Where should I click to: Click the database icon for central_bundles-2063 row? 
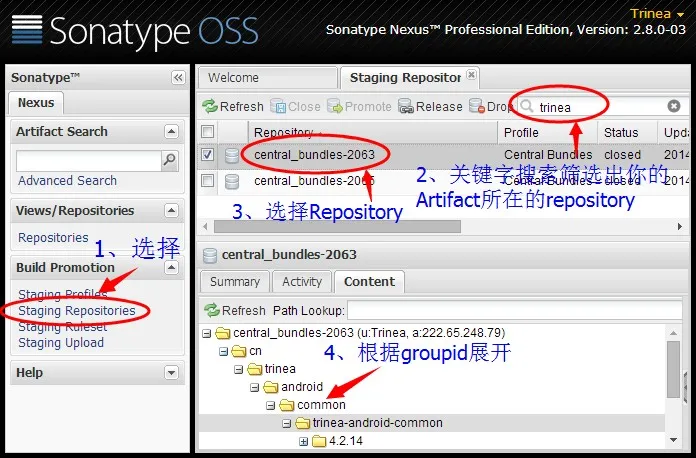point(232,156)
